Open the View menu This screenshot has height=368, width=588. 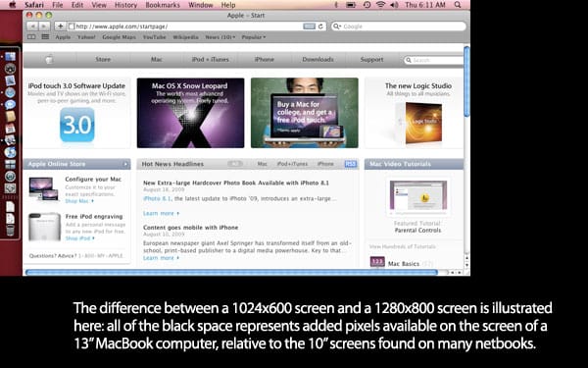click(99, 5)
